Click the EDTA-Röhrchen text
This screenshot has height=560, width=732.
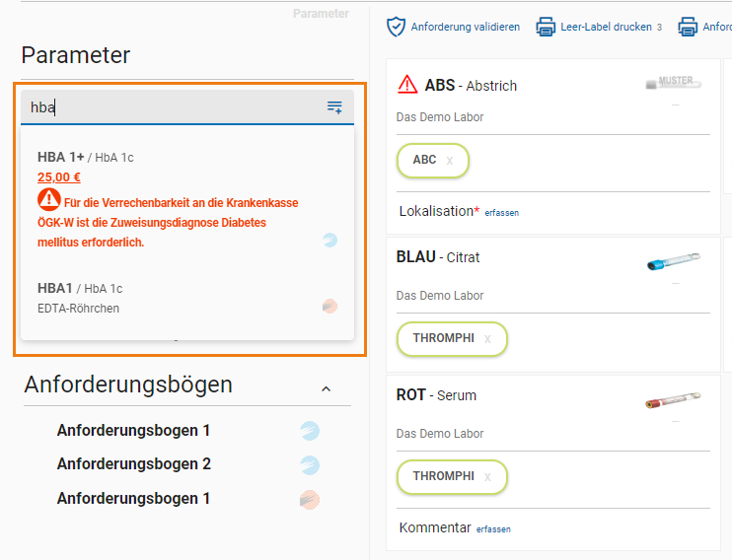(79, 309)
